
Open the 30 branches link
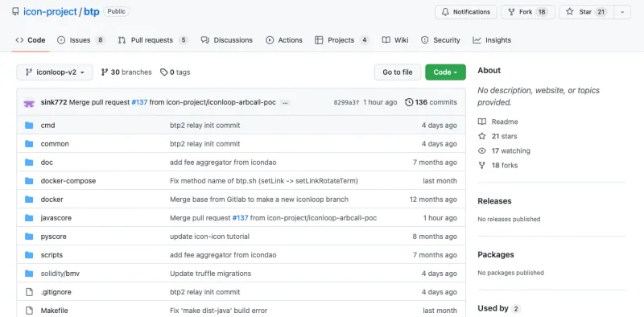(x=126, y=72)
